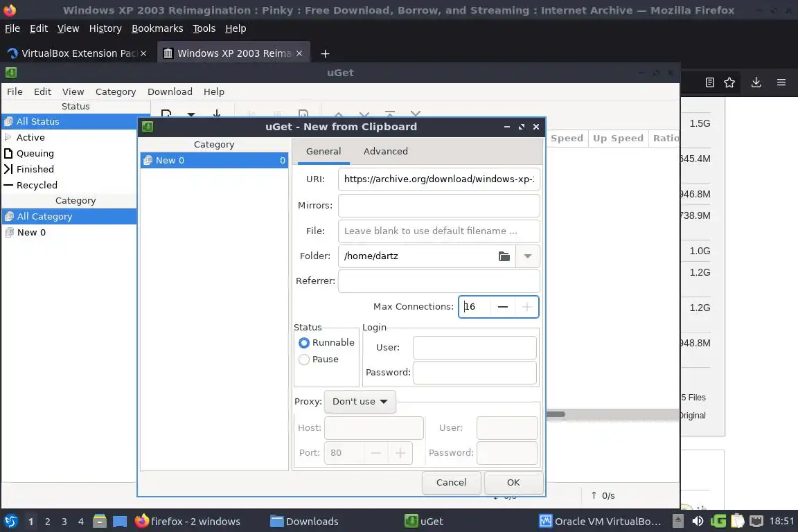Click the folder browse icon in Folder field
The width and height of the screenshot is (798, 532).
[504, 256]
